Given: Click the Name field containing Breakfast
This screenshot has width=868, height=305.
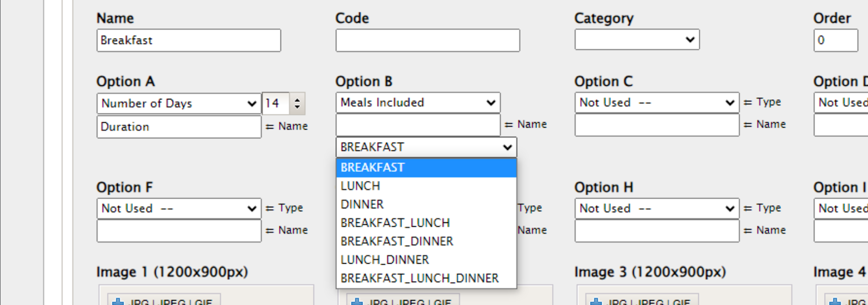Looking at the screenshot, I should (188, 41).
